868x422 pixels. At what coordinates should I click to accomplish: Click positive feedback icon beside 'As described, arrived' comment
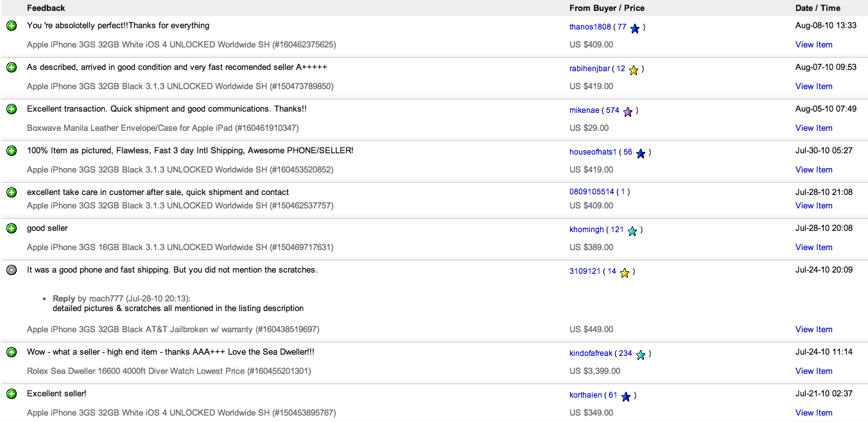(12, 67)
